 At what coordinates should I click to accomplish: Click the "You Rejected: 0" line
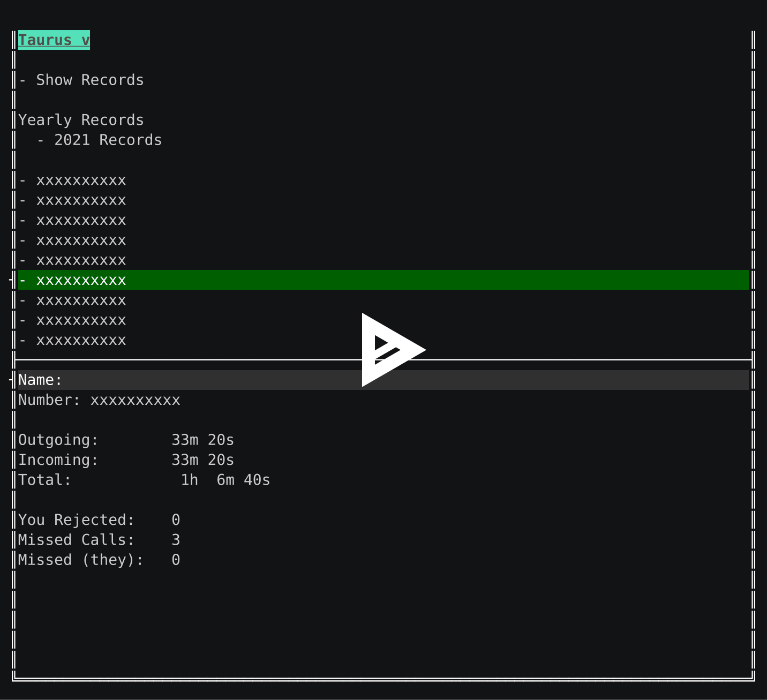coord(99,520)
